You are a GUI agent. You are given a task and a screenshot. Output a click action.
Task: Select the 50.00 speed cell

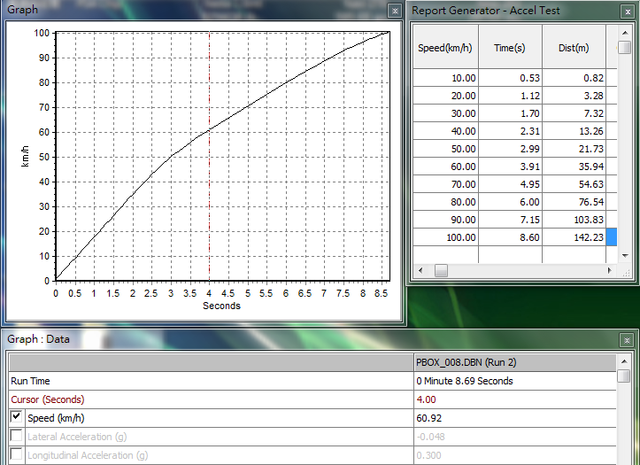(x=445, y=149)
